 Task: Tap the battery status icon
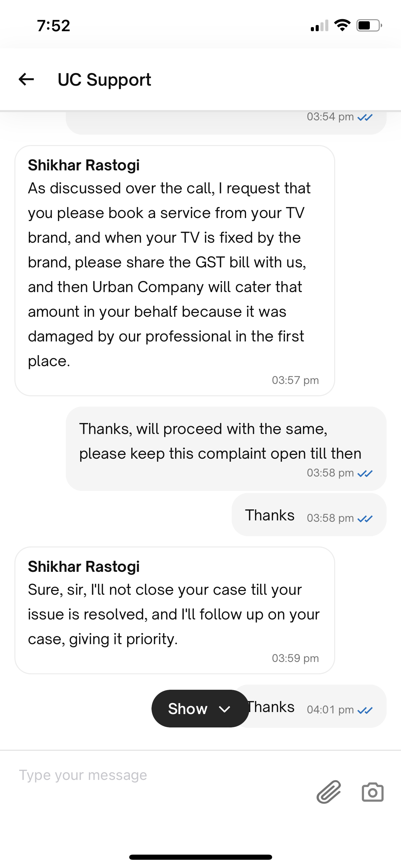(369, 25)
